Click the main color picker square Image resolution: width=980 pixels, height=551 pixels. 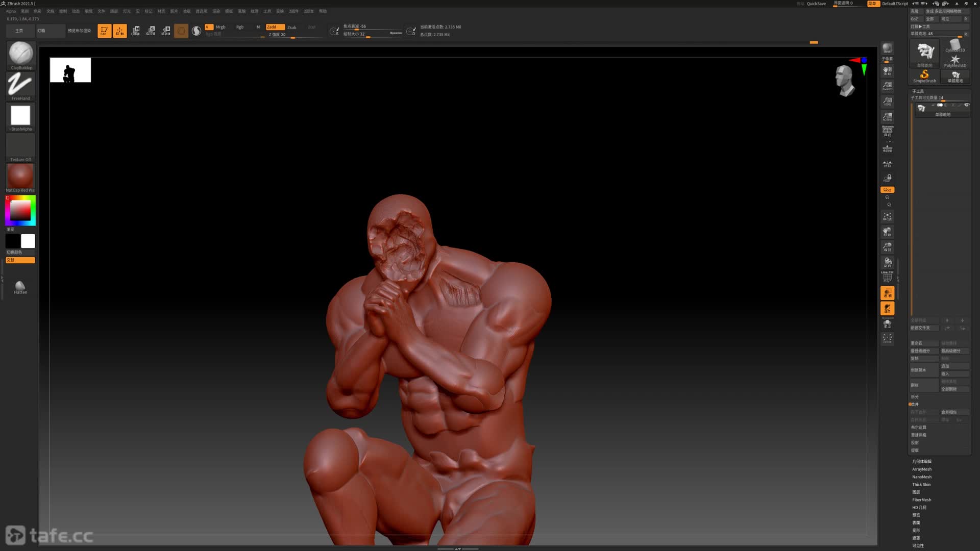20,210
